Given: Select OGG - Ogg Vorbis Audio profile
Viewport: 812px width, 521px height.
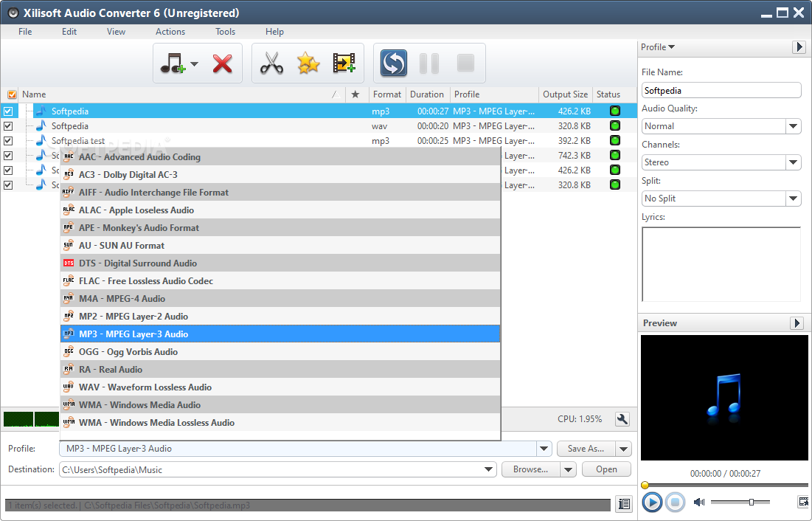Looking at the screenshot, I should [x=280, y=352].
